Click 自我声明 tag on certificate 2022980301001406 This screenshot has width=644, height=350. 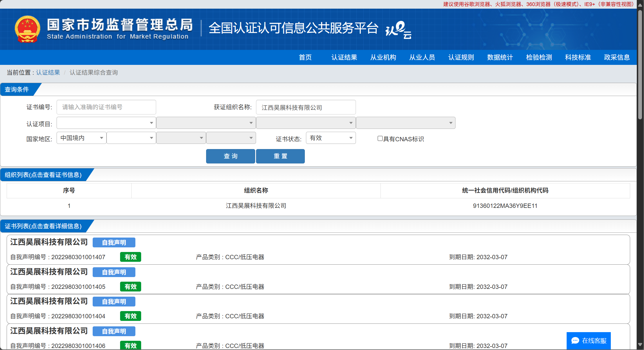[x=114, y=331]
